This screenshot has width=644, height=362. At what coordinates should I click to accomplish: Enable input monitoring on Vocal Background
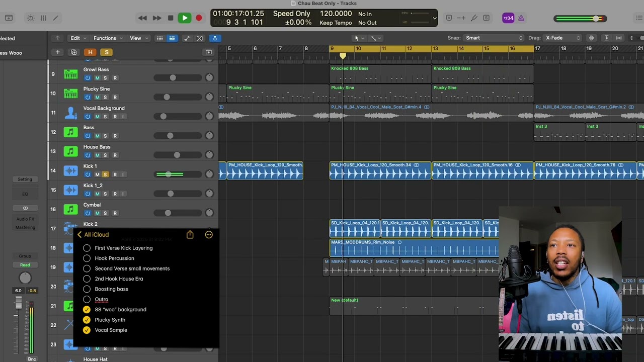pos(123,117)
